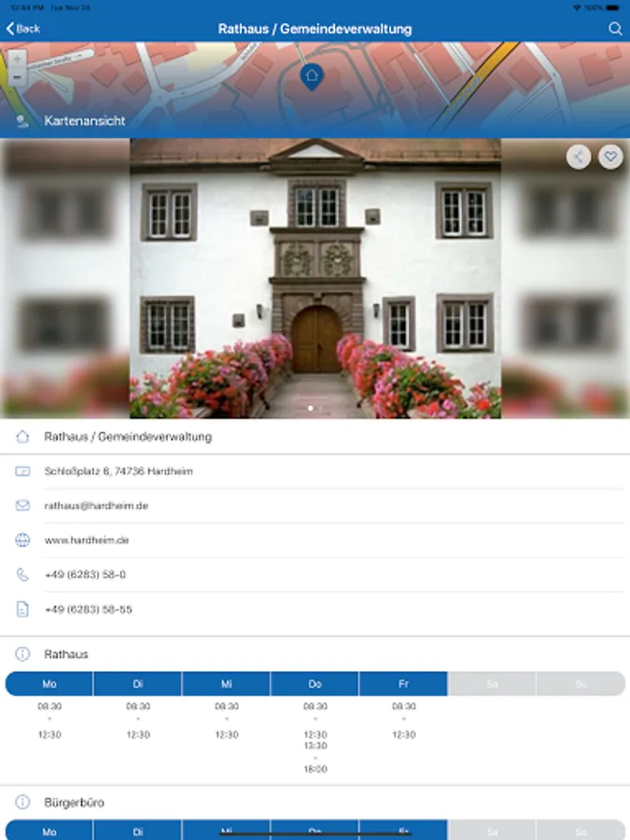Select fax number +49 (6283) 58-55
The image size is (630, 840).
pos(89,609)
